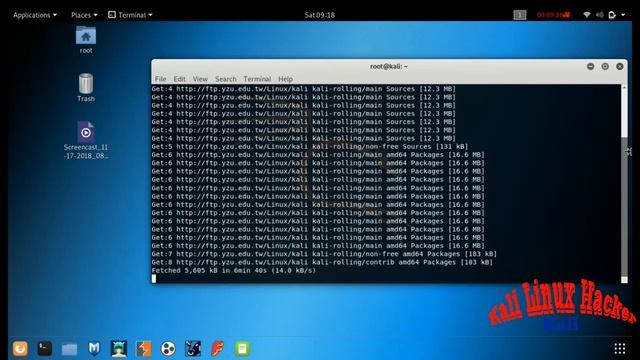
Task: Open the Edit menu in terminal
Action: 179,79
